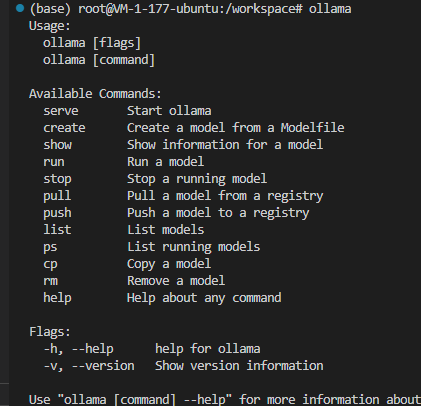
Task: Click the 'Available Commands:' heading
Action: point(95,94)
